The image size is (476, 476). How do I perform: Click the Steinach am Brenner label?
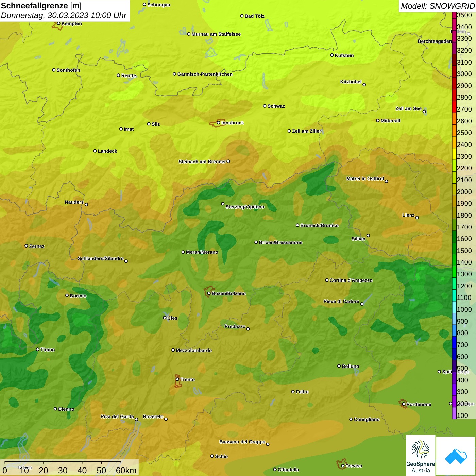(202, 161)
